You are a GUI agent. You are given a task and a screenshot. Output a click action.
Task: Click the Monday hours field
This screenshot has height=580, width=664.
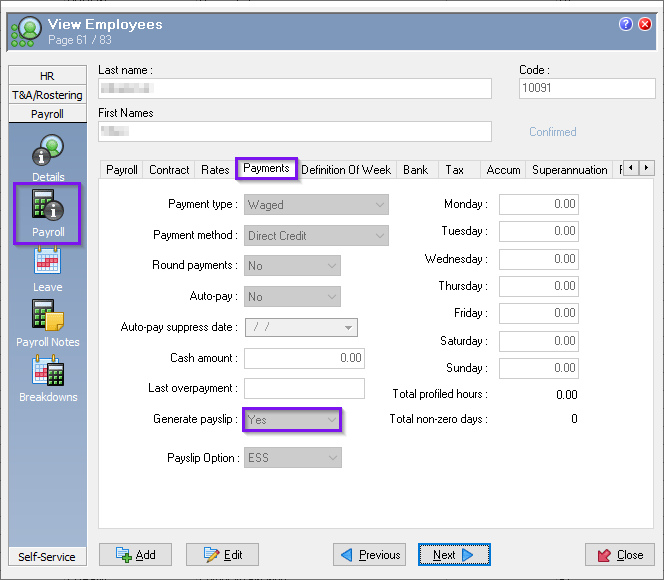point(539,204)
